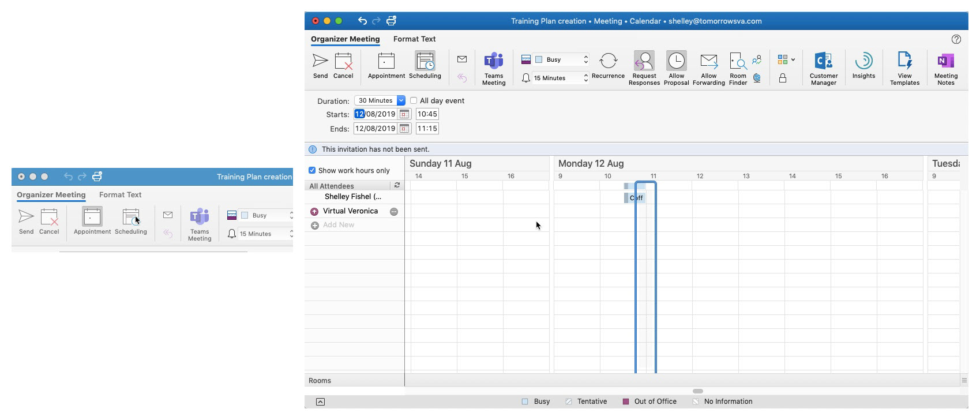Click Cancel in small left window
The height and width of the screenshot is (420, 980).
(x=49, y=221)
